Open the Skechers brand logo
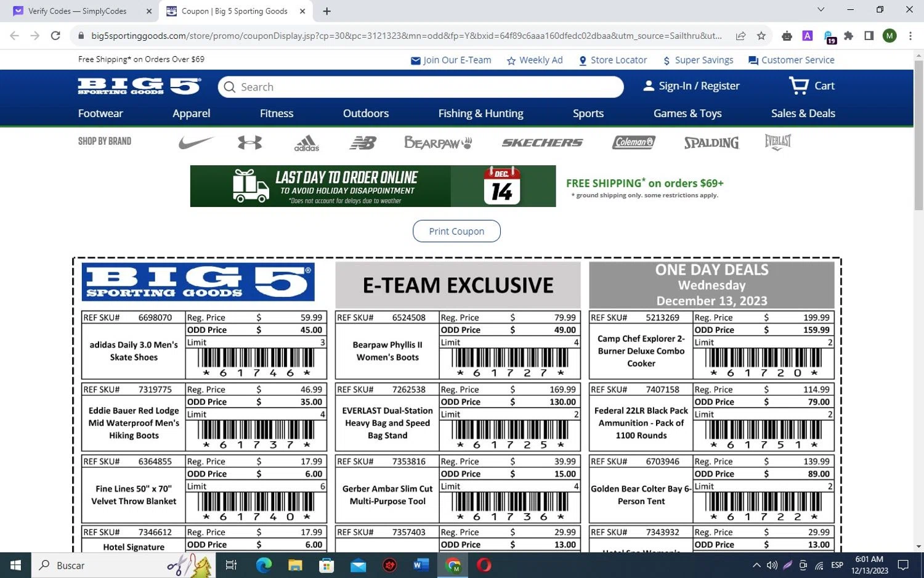The width and height of the screenshot is (924, 578). (542, 142)
